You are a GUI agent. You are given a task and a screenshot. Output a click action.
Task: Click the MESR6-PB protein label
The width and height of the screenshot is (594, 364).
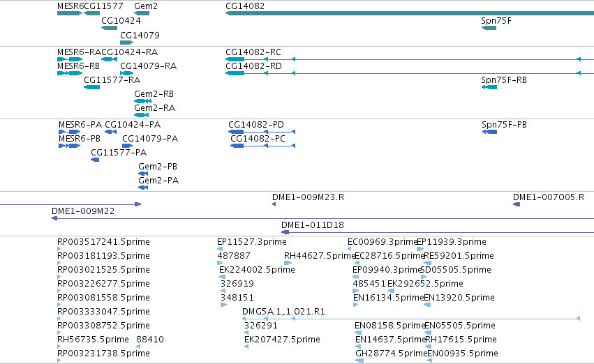pyautogui.click(x=80, y=139)
